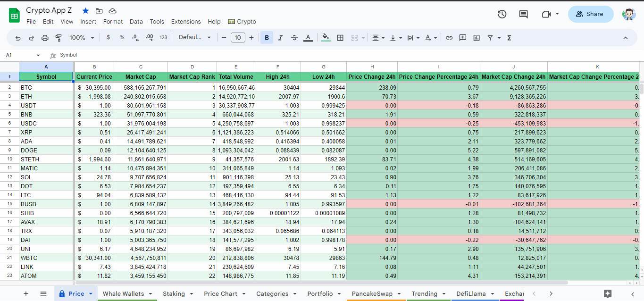Insert a link
This screenshot has width=644, height=301.
(449, 38)
